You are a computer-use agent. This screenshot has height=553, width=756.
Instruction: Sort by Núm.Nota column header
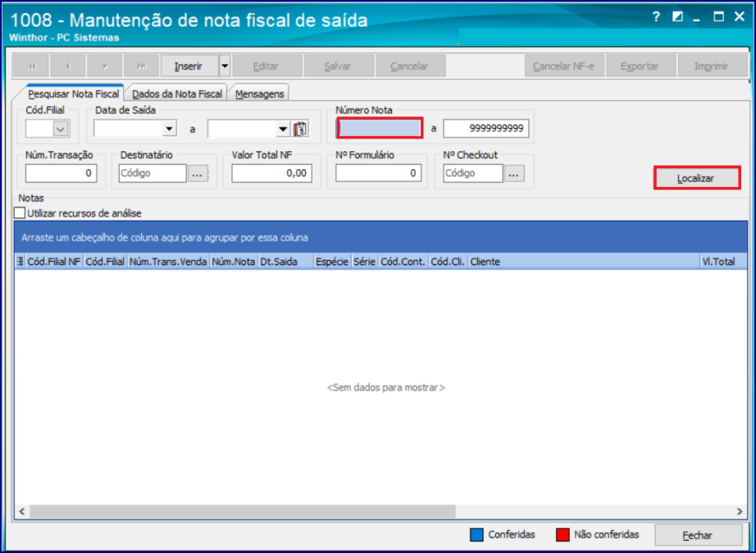pyautogui.click(x=234, y=262)
